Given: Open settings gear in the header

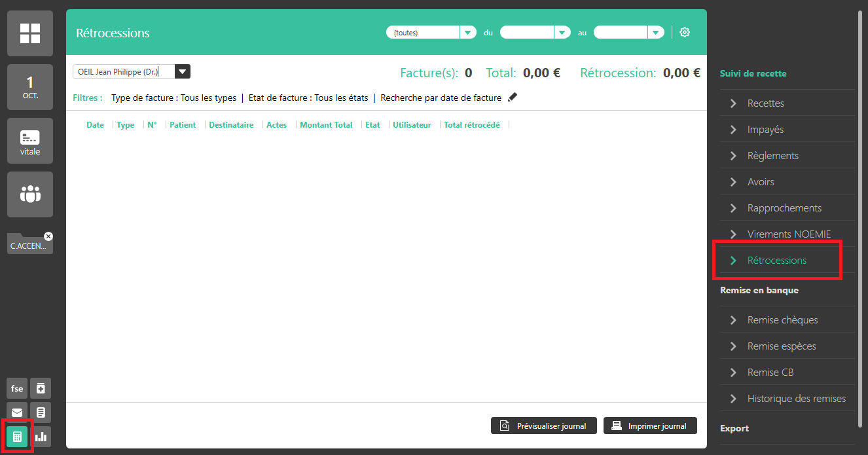Looking at the screenshot, I should pyautogui.click(x=685, y=32).
